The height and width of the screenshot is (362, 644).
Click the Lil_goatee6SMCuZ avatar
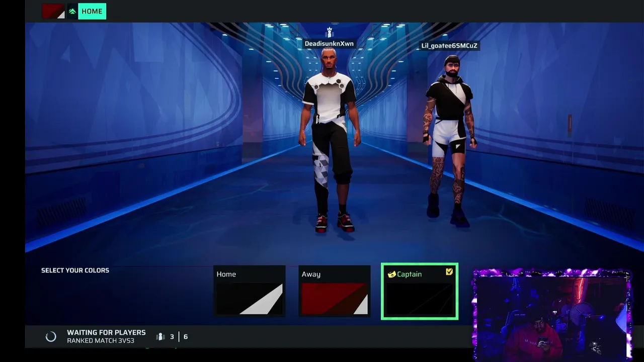[x=450, y=141]
